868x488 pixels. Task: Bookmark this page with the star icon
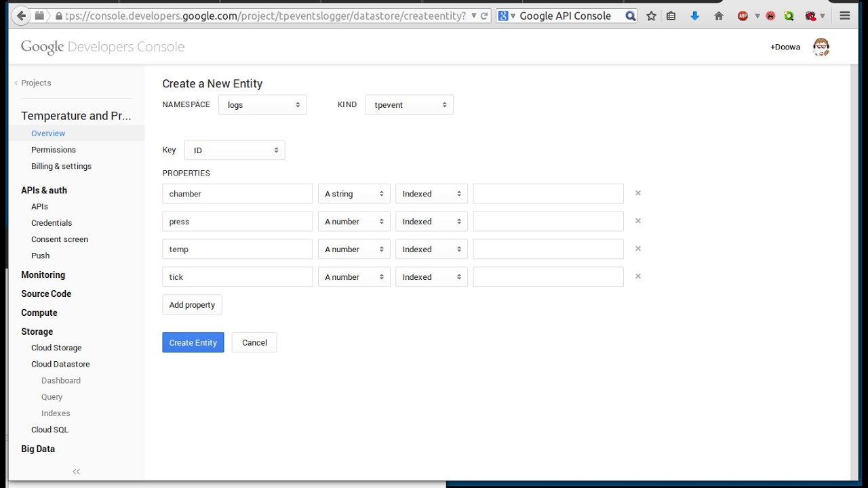[x=651, y=16]
